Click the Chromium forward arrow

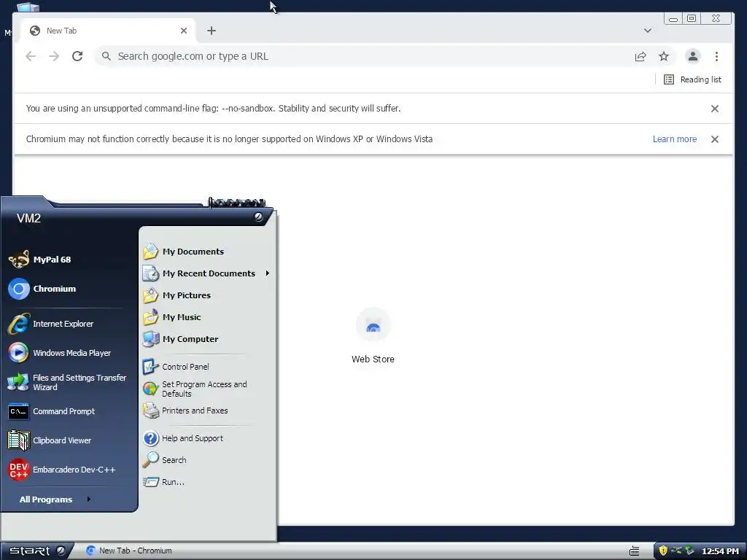pyautogui.click(x=54, y=56)
